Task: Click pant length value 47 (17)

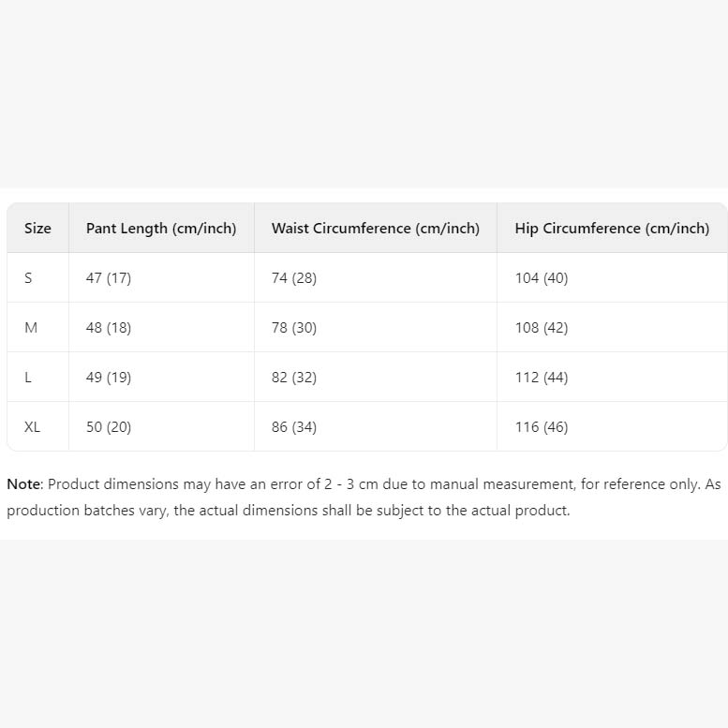Action: click(109, 278)
